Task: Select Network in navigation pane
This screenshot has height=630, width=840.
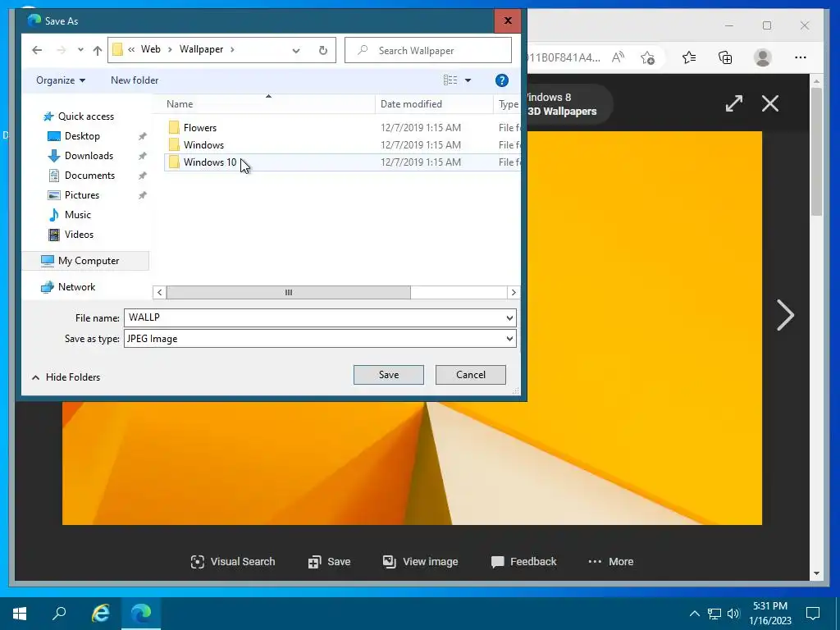Action: tap(76, 287)
